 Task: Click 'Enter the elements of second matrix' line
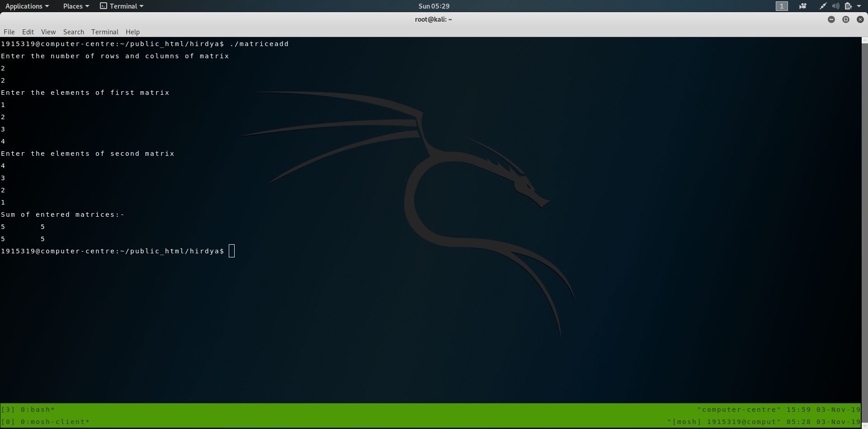click(88, 154)
